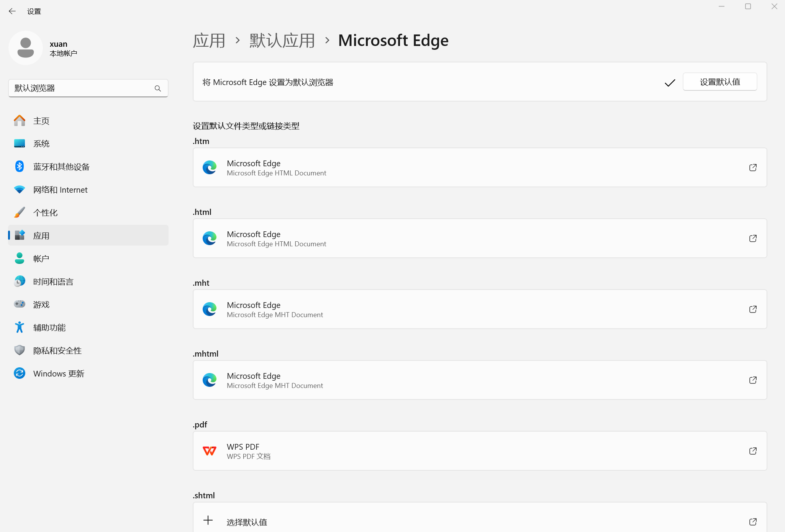The height and width of the screenshot is (532, 785).
Task: Click the Edge icon for .mht
Action: point(210,309)
